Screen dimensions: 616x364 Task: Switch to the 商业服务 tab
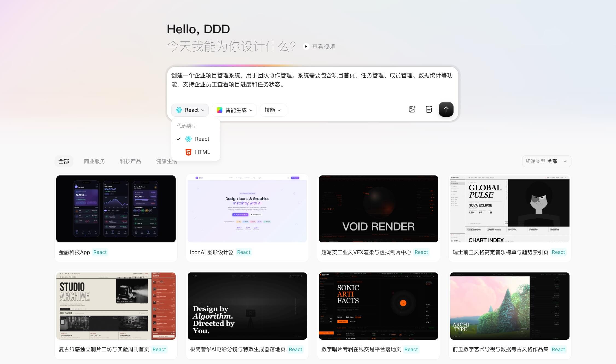pos(94,161)
